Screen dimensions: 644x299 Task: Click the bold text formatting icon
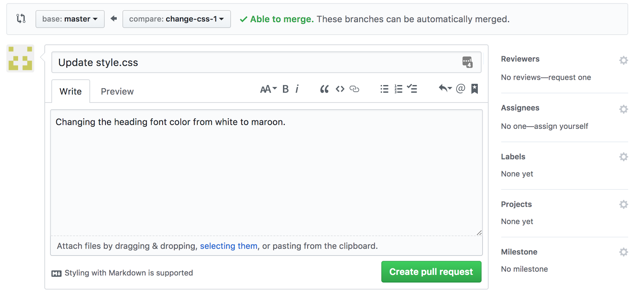pyautogui.click(x=285, y=89)
